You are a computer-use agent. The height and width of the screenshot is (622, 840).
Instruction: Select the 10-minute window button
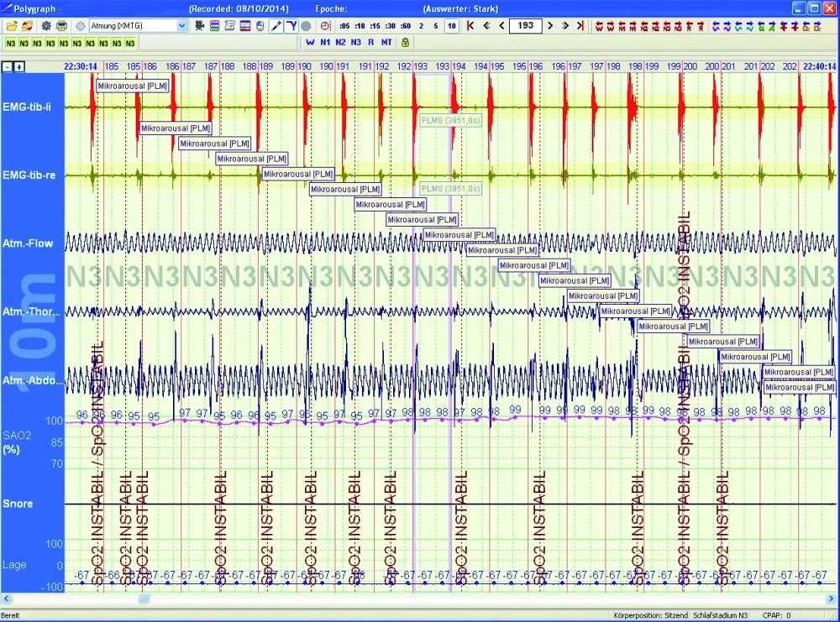tap(452, 26)
